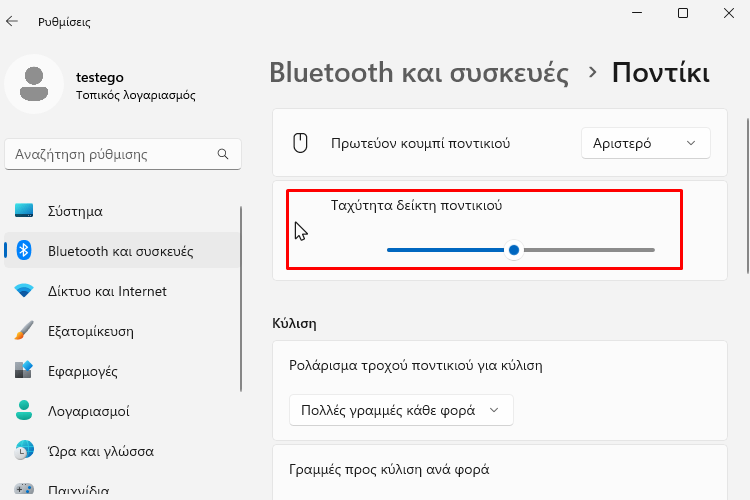Image resolution: width=750 pixels, height=500 pixels.
Task: Click the paintbrush Εξατομίκευση icon
Action: click(x=24, y=331)
